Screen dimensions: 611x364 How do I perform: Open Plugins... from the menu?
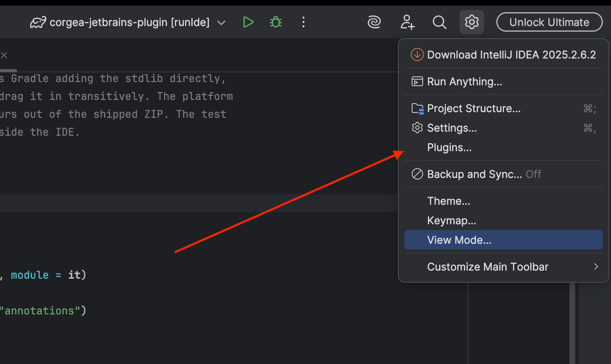(504, 147)
